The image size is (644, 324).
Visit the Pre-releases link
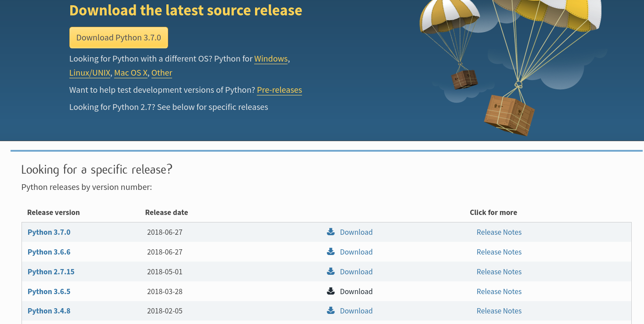280,90
